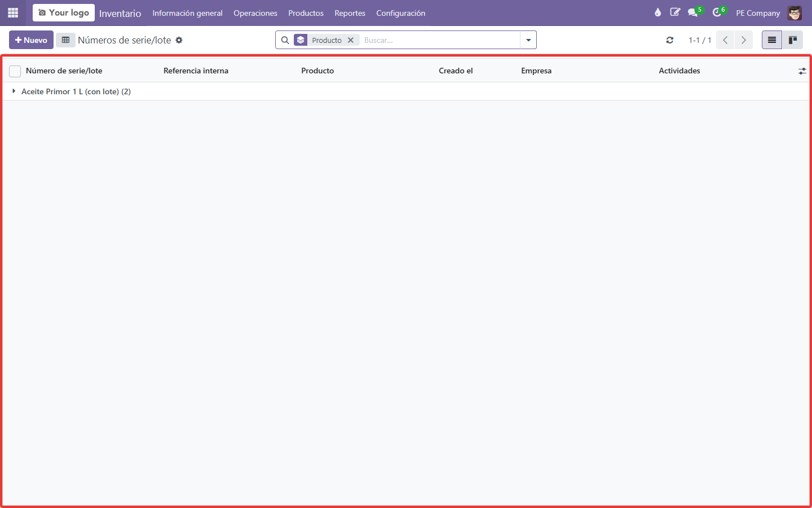Image resolution: width=812 pixels, height=508 pixels.
Task: Switch to list view
Action: tap(772, 40)
